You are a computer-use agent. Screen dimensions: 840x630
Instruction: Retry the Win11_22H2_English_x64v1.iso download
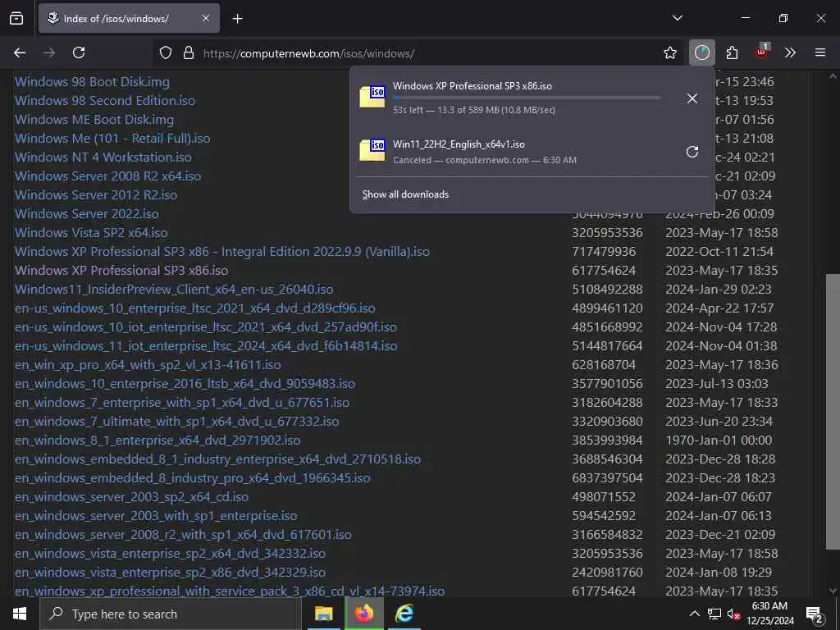(692, 152)
